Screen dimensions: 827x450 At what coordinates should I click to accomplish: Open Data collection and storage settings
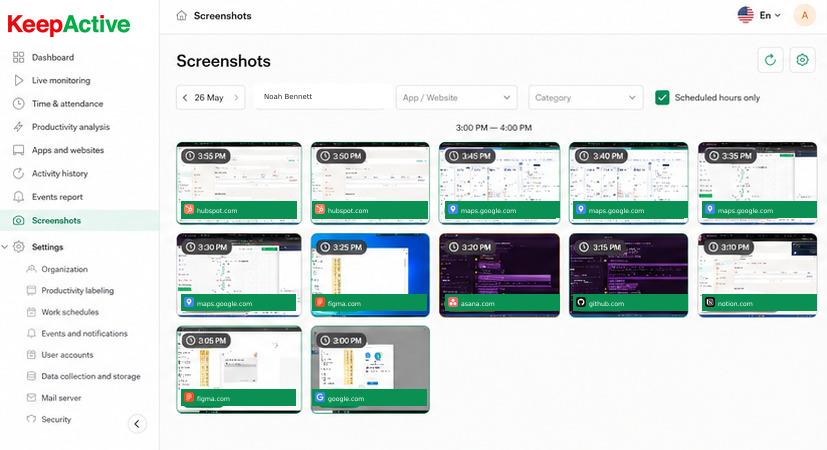(x=91, y=376)
